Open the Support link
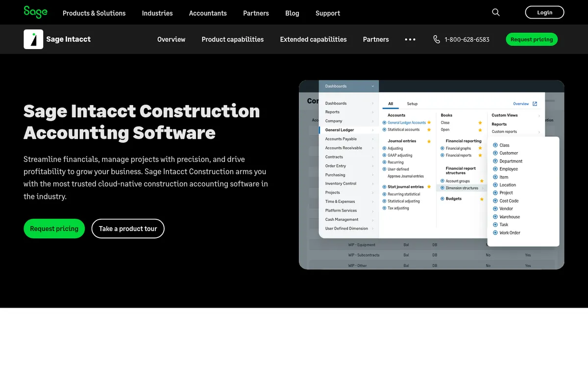The height and width of the screenshot is (368, 588). (328, 13)
